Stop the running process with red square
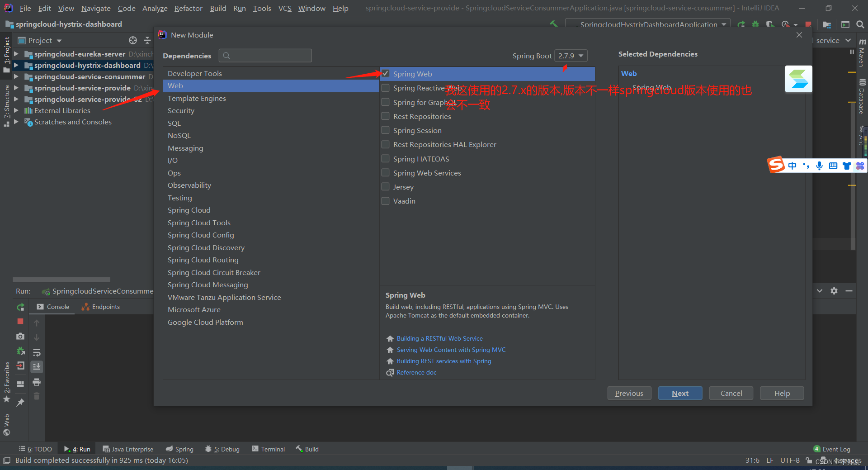 pos(20,321)
